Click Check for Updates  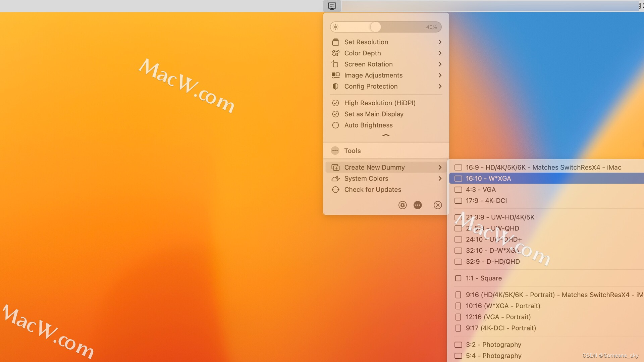(386, 190)
